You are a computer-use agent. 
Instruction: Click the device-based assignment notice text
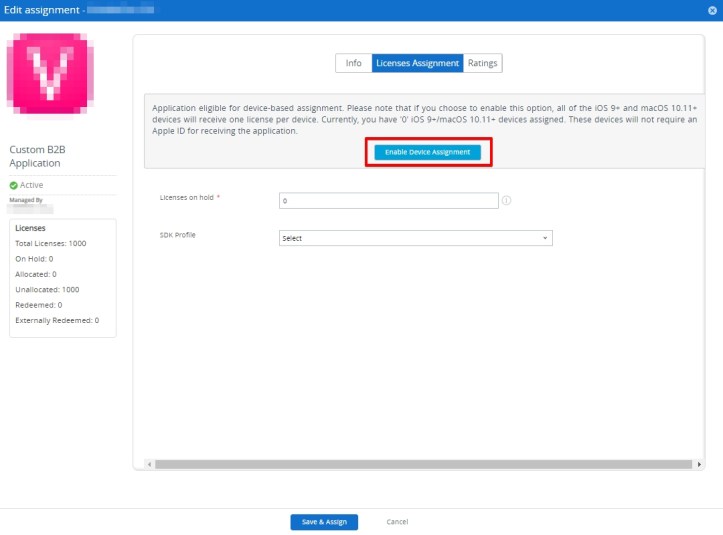coord(425,119)
